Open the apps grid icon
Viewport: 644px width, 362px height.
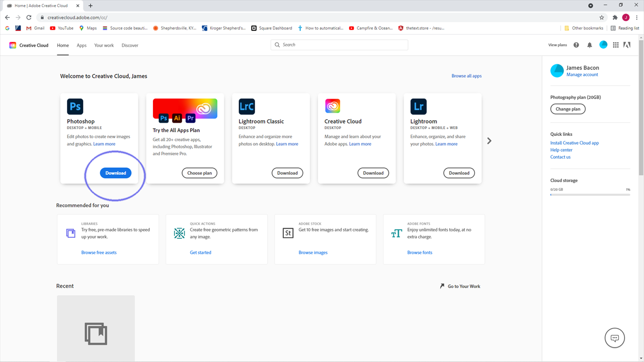[x=616, y=45]
